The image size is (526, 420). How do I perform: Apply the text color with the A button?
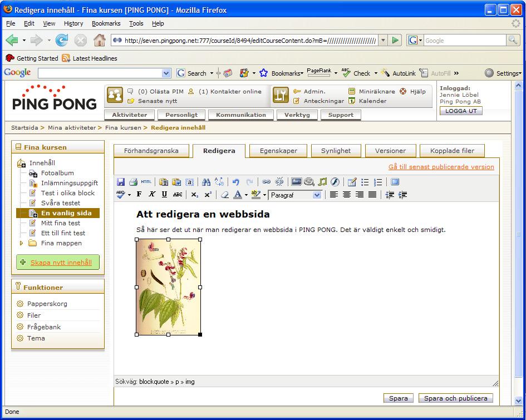pyautogui.click(x=238, y=194)
